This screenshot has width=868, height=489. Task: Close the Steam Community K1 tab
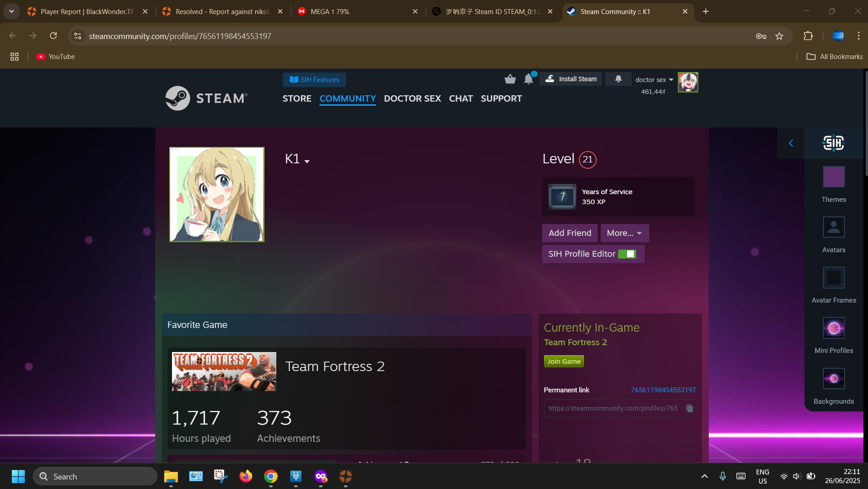click(x=685, y=12)
